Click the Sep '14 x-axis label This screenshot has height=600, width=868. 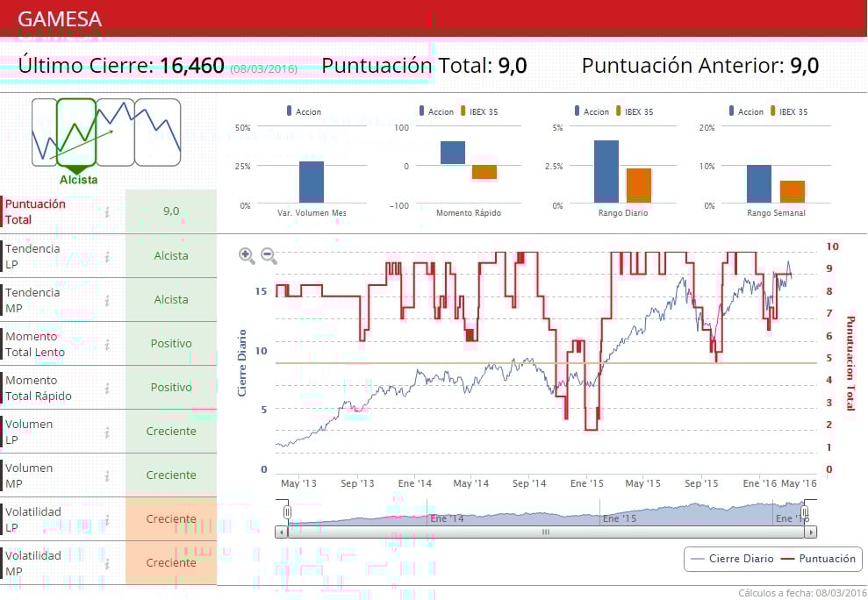coord(528,483)
